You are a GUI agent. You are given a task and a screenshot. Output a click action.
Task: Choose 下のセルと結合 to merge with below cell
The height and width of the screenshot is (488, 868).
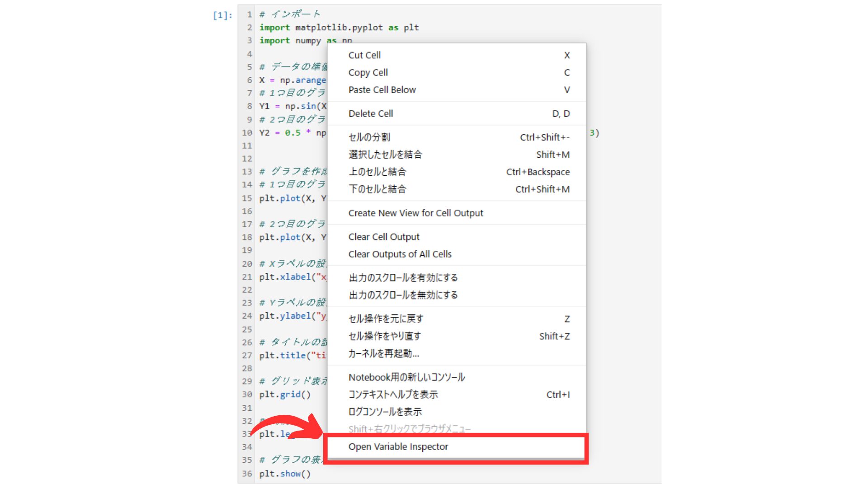click(377, 189)
